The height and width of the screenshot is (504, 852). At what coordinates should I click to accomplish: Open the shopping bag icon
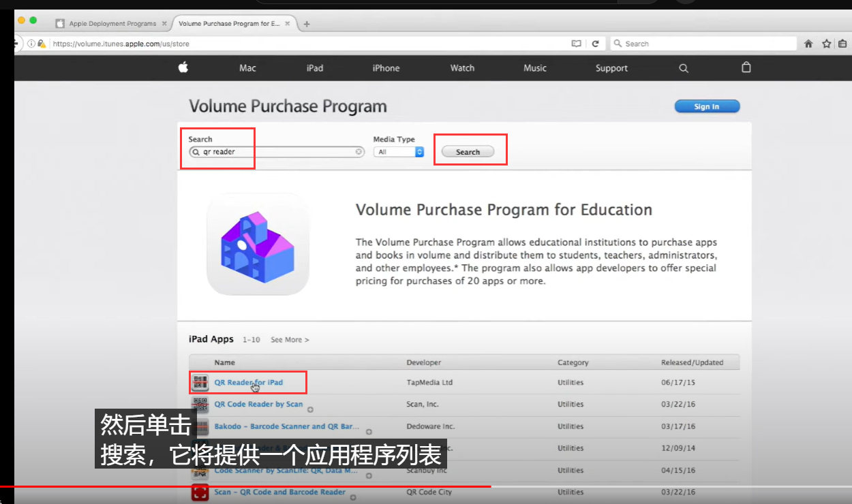point(746,67)
